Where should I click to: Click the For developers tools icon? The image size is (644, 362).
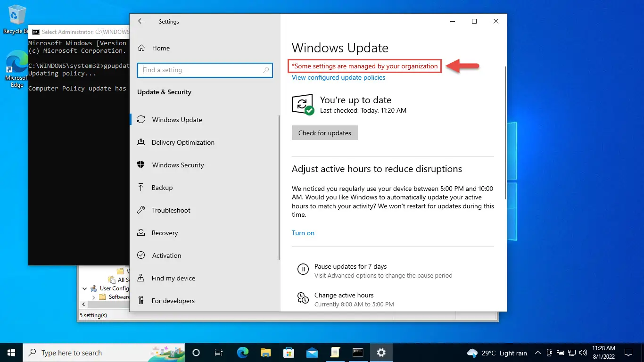pos(140,301)
